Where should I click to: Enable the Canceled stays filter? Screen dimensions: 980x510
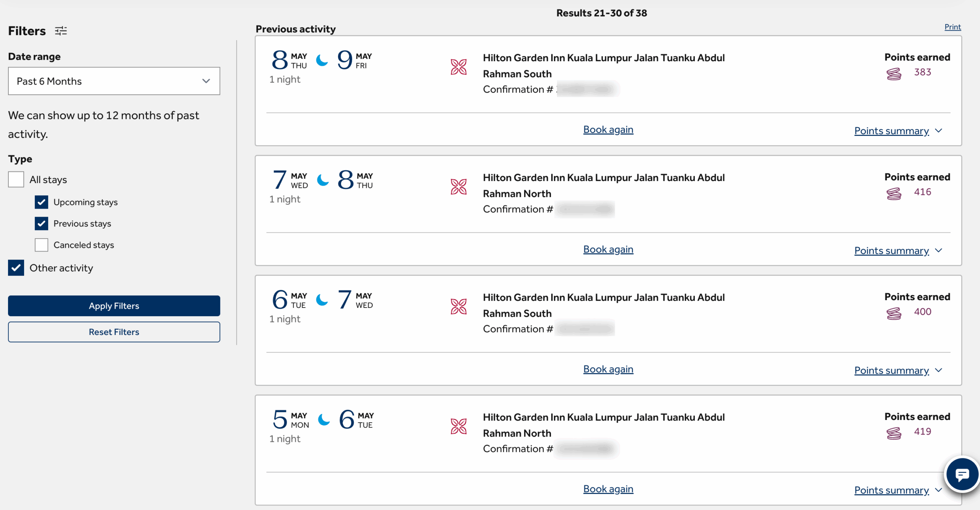[41, 245]
